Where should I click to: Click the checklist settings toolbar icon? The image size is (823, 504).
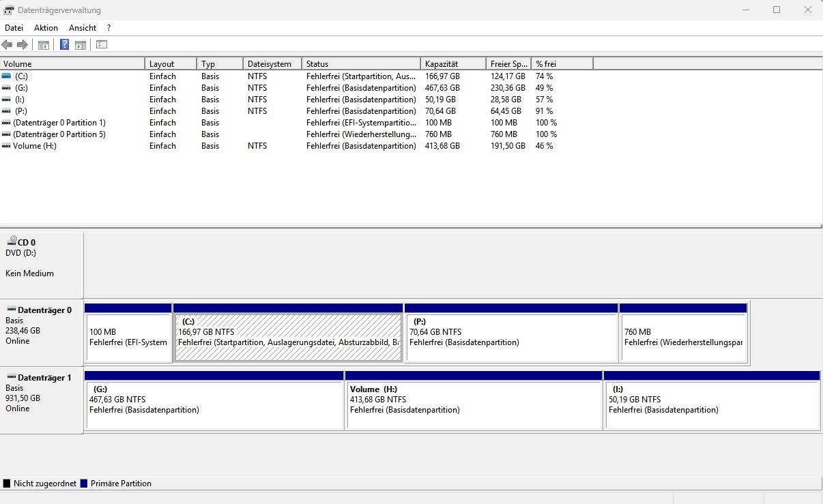point(102,45)
